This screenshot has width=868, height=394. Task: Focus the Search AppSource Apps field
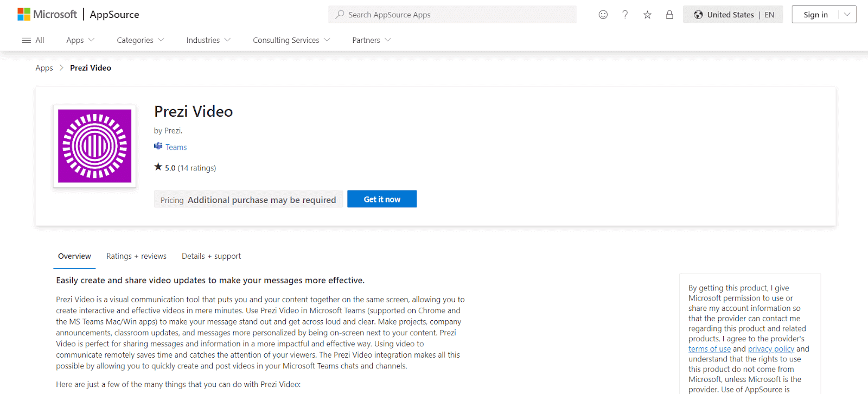452,15
